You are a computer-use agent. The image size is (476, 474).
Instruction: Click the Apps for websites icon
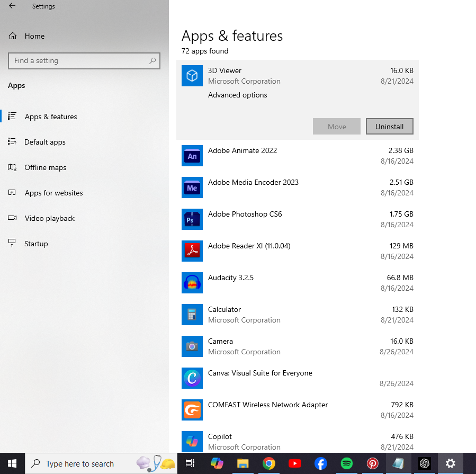12,193
